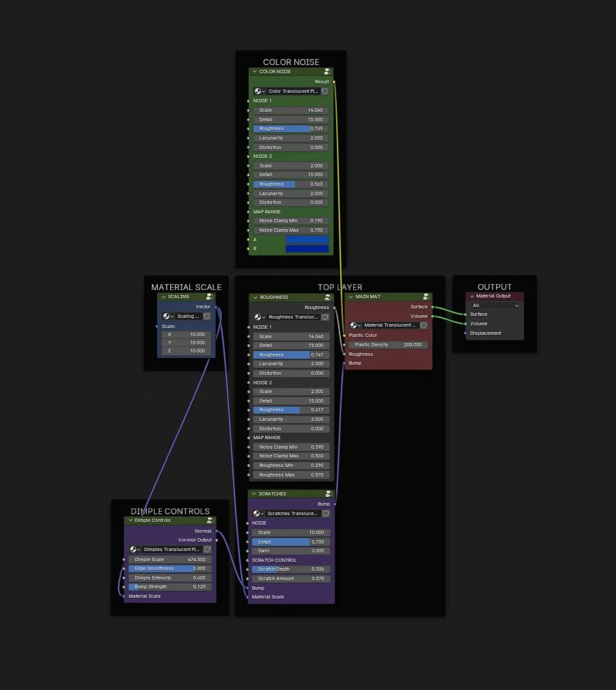Click the node group icon on Dimple Controls header

point(210,520)
